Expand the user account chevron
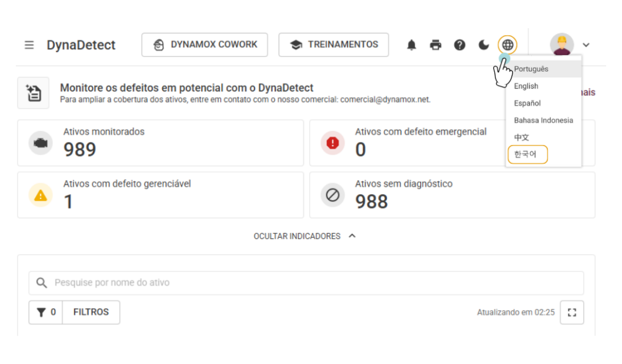Image resolution: width=622 pixels, height=364 pixels. point(586,45)
